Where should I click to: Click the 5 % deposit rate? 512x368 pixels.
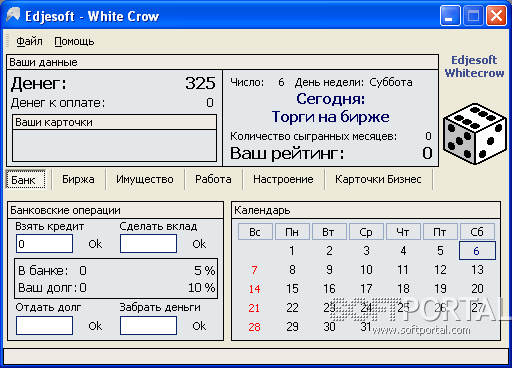point(205,270)
